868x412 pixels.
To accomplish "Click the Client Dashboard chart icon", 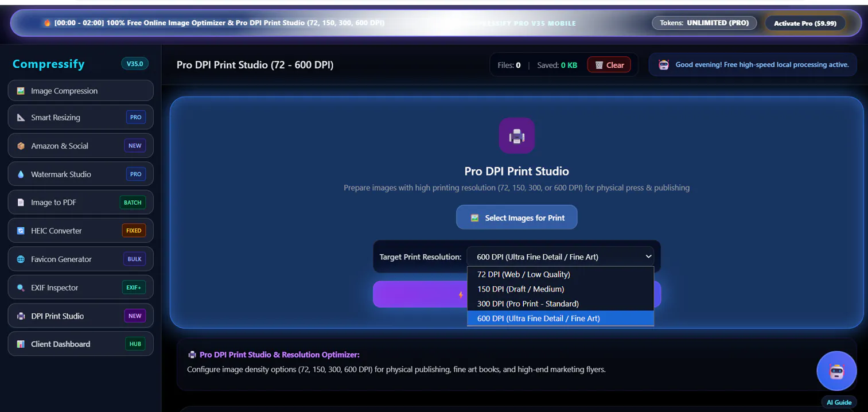I will pos(21,344).
